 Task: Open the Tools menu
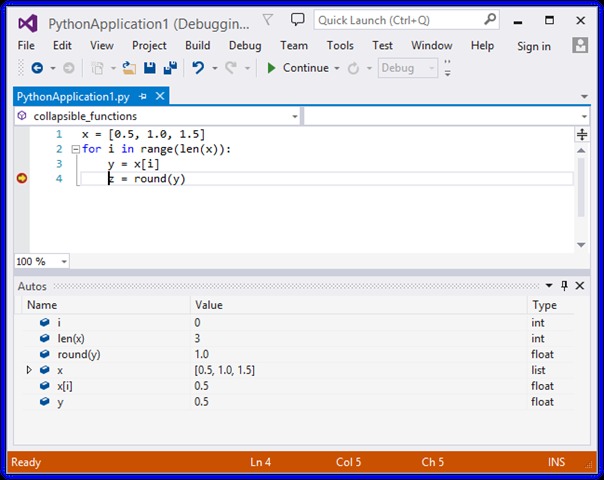coord(340,45)
